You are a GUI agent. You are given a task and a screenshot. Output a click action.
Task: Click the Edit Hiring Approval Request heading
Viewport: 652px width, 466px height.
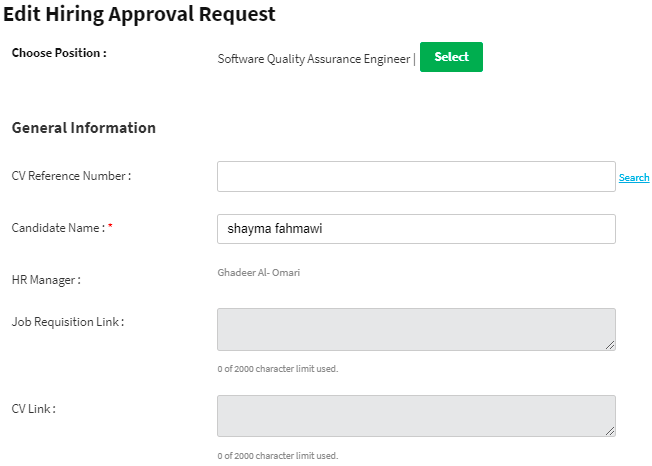click(x=139, y=15)
